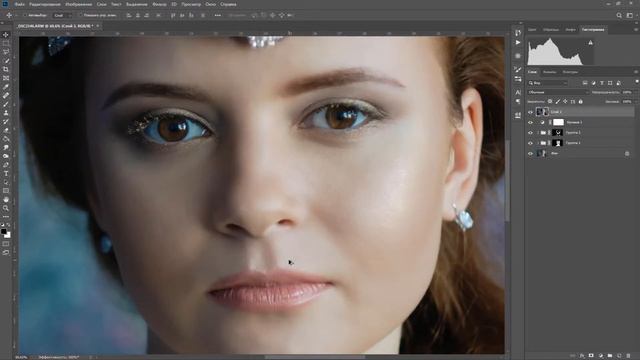Open the Файл menu
640x360 pixels.
[19, 4]
